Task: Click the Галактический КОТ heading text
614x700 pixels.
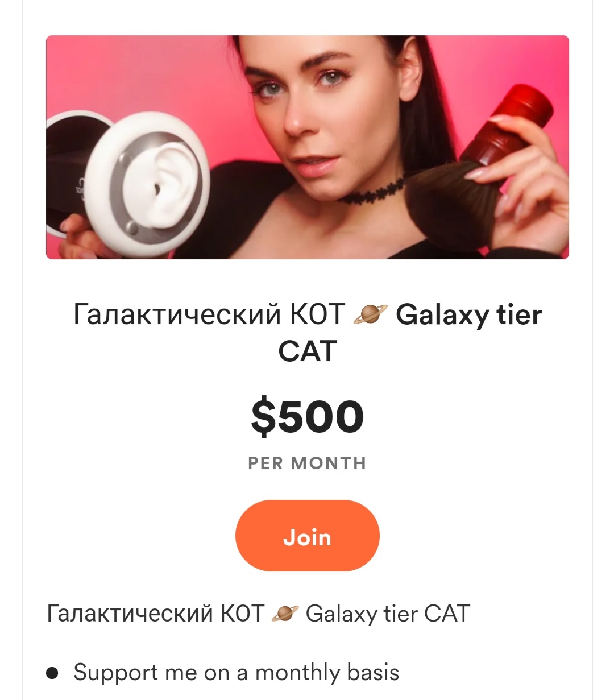Action: pos(209,314)
